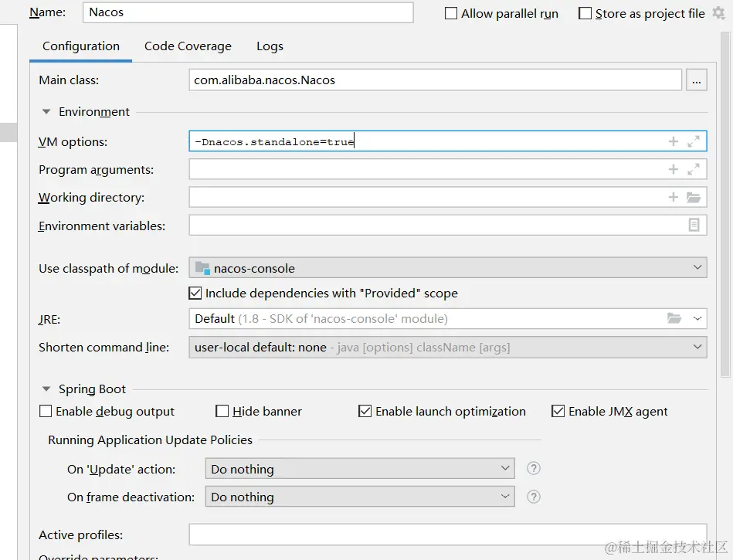The height and width of the screenshot is (560, 733).
Task: Click the plus icon in VM options field
Action: [x=674, y=141]
